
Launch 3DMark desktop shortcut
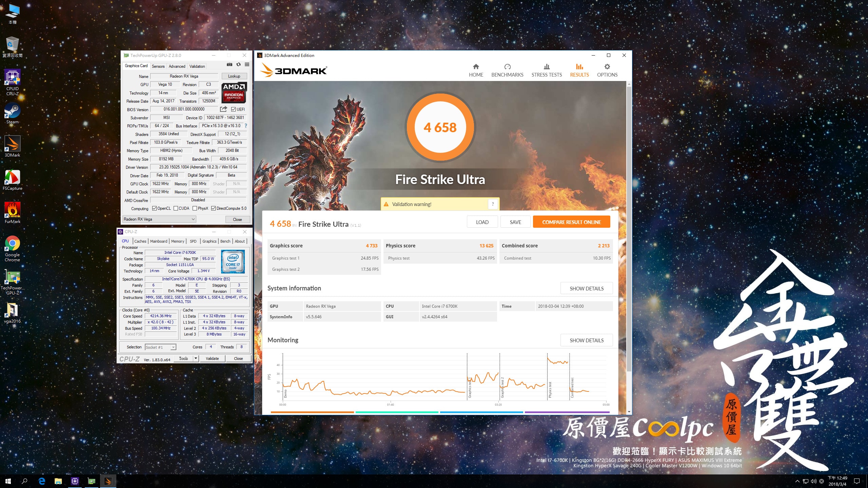coord(13,146)
